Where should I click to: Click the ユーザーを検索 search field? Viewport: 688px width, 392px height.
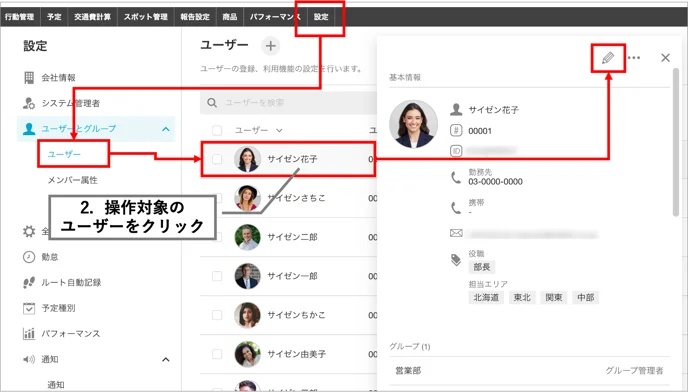coord(289,103)
